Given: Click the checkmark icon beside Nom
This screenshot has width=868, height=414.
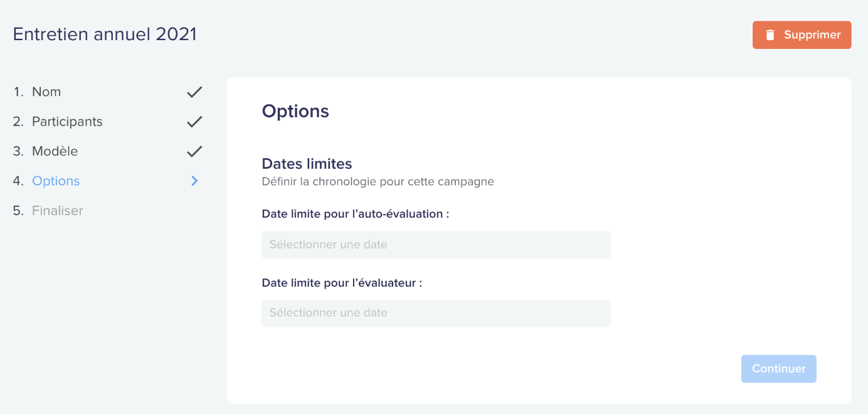Looking at the screenshot, I should 194,92.
